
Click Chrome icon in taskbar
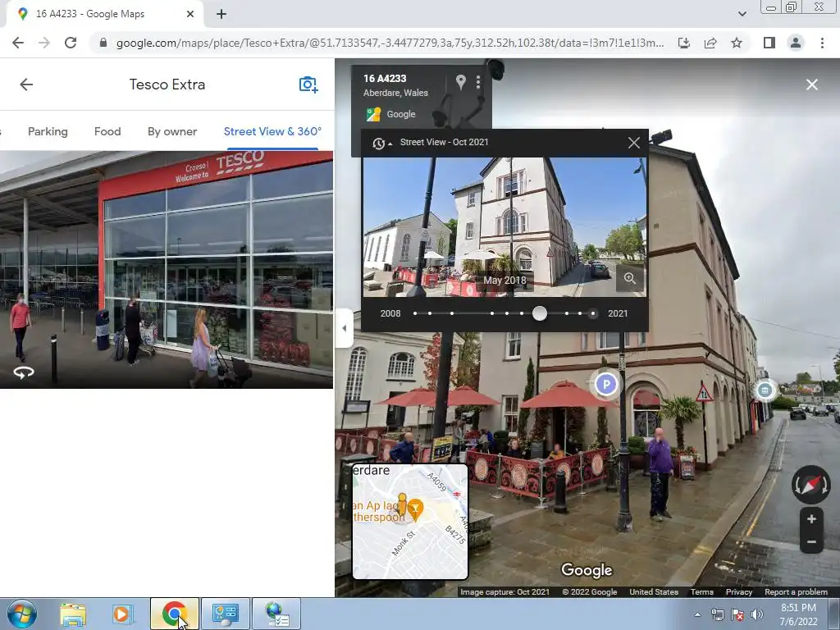(x=174, y=614)
